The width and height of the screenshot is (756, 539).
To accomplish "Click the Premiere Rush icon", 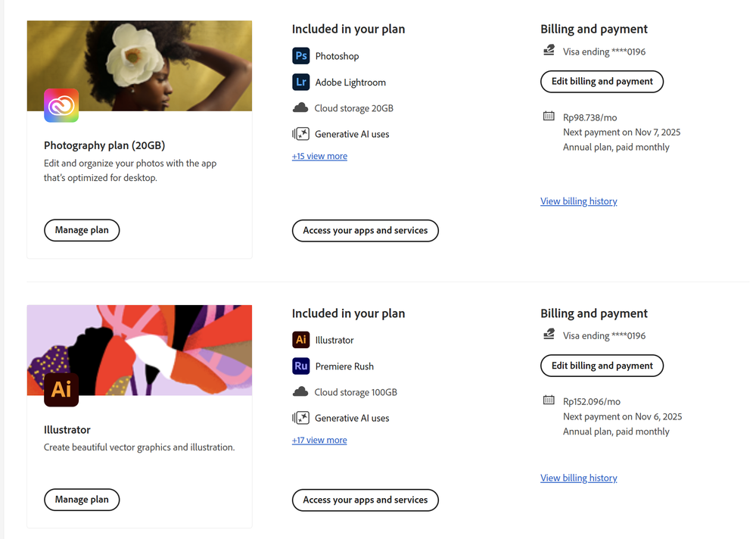I will click(300, 366).
